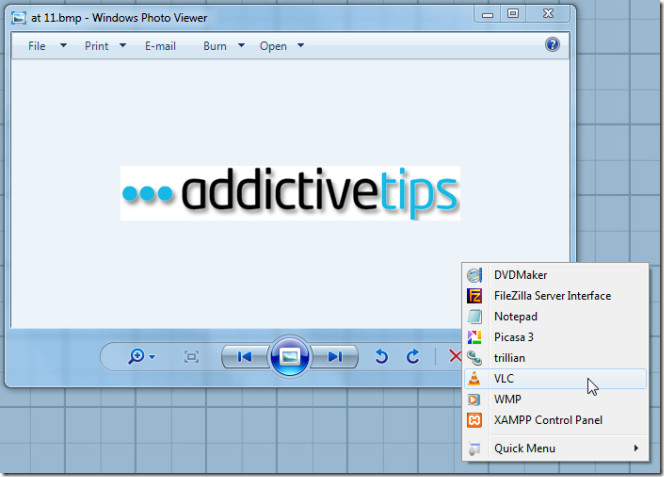
Task: Select the highlighted VLC menu entry
Action: (x=555, y=378)
